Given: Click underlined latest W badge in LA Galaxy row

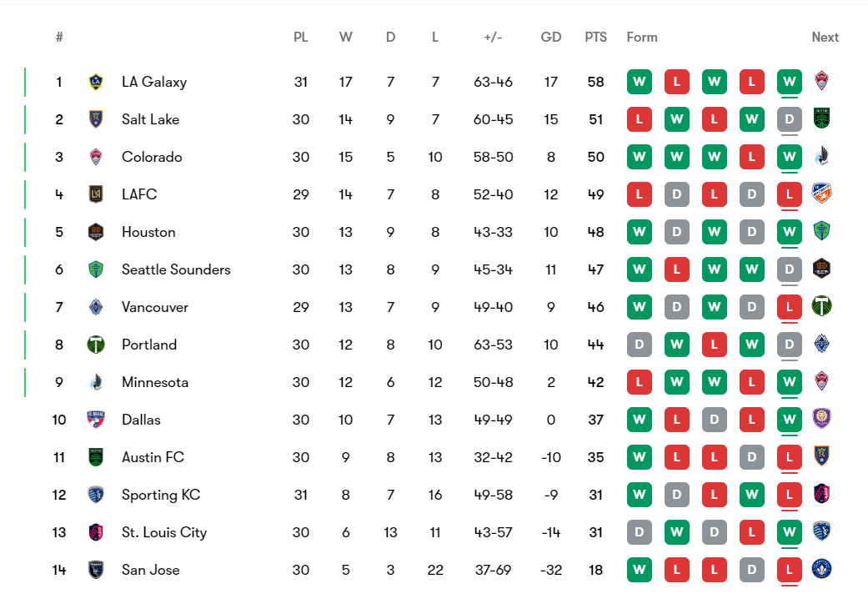Looking at the screenshot, I should pos(789,82).
